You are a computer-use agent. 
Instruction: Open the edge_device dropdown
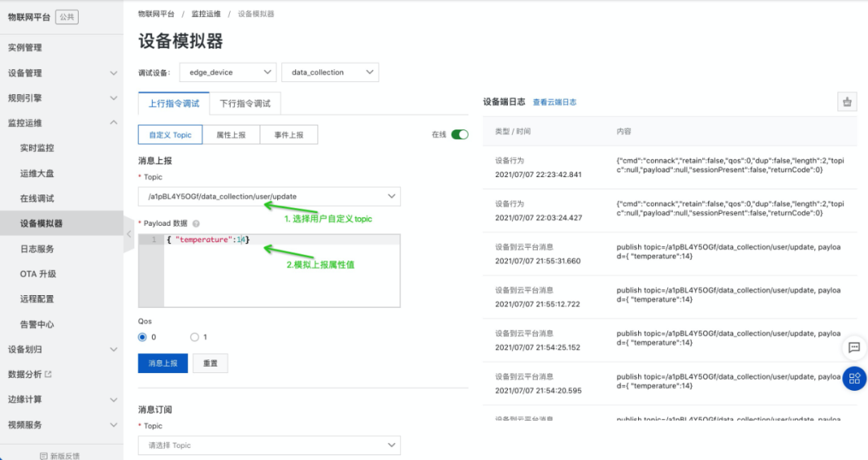tap(228, 72)
